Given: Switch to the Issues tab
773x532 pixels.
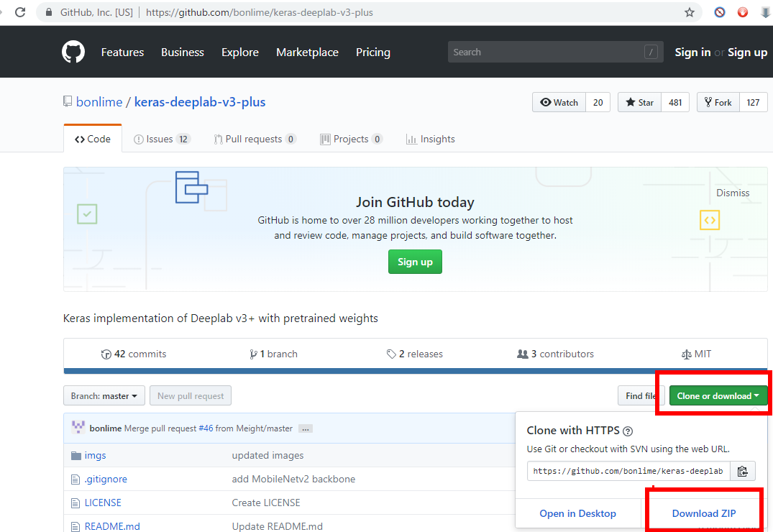Looking at the screenshot, I should click(x=163, y=139).
